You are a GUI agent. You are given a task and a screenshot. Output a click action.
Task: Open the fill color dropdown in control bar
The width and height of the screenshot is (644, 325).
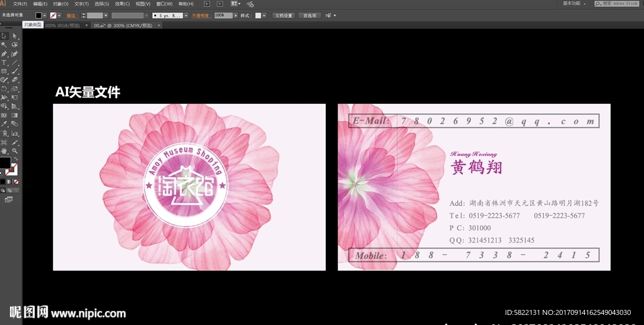coord(45,16)
